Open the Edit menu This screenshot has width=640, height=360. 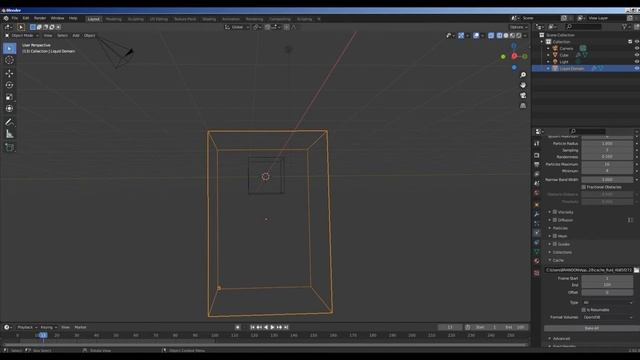point(26,18)
